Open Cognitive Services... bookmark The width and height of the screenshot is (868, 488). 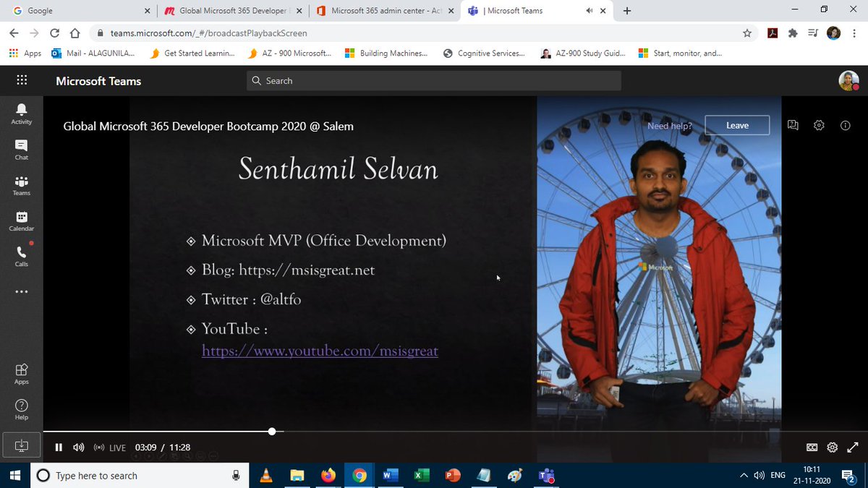point(485,53)
